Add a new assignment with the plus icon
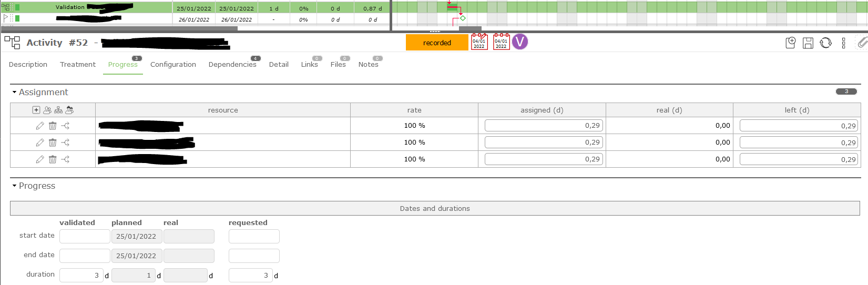Image resolution: width=868 pixels, height=285 pixels. [36, 110]
